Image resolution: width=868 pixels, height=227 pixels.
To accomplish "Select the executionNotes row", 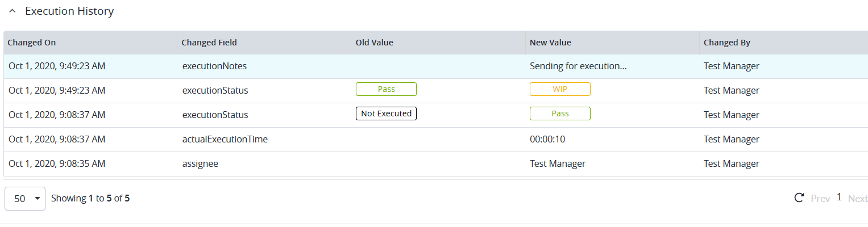I will tap(214, 66).
